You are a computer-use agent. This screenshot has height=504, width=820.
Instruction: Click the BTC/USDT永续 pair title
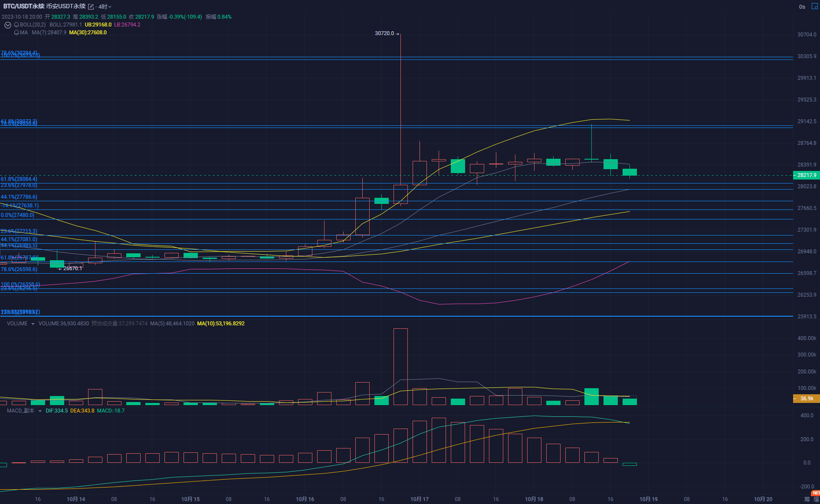pos(24,7)
